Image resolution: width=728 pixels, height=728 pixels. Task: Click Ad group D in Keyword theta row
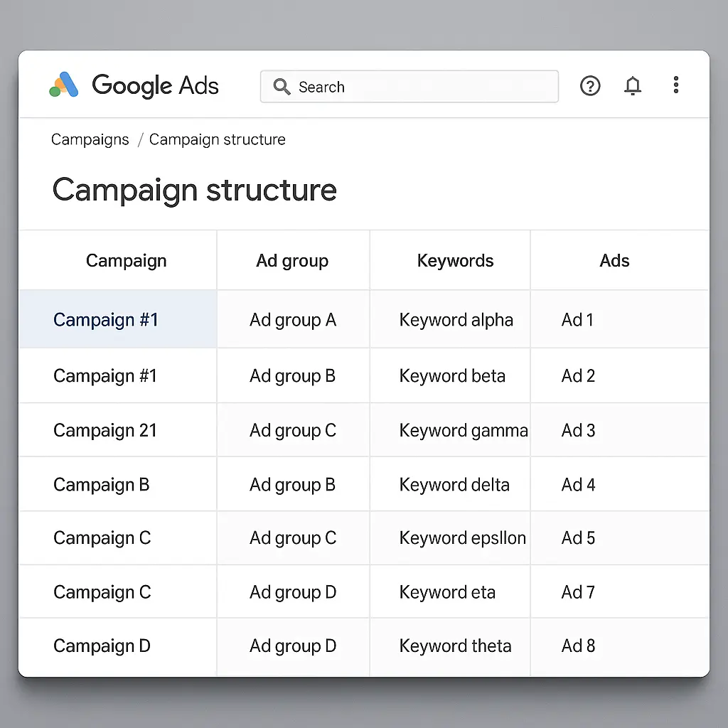pyautogui.click(x=293, y=646)
